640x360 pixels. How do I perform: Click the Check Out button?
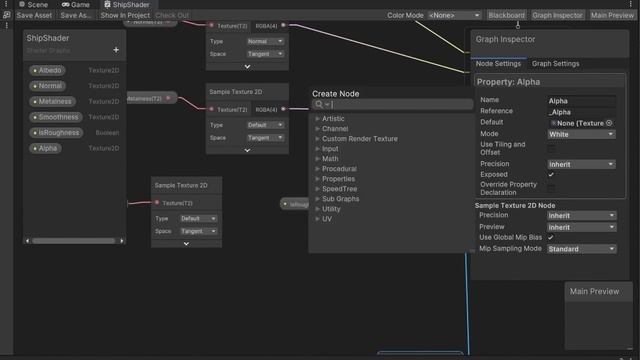[x=172, y=15]
